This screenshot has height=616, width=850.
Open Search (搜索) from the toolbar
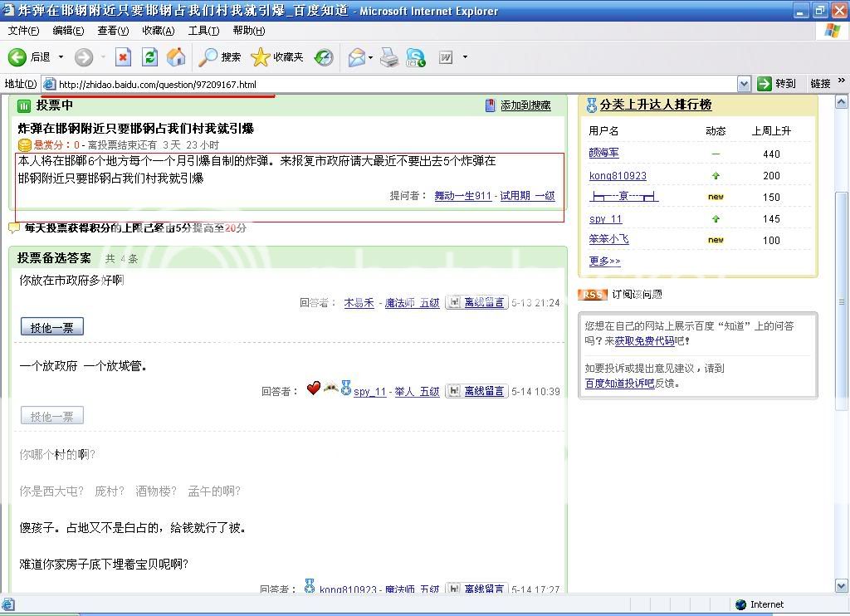point(220,57)
